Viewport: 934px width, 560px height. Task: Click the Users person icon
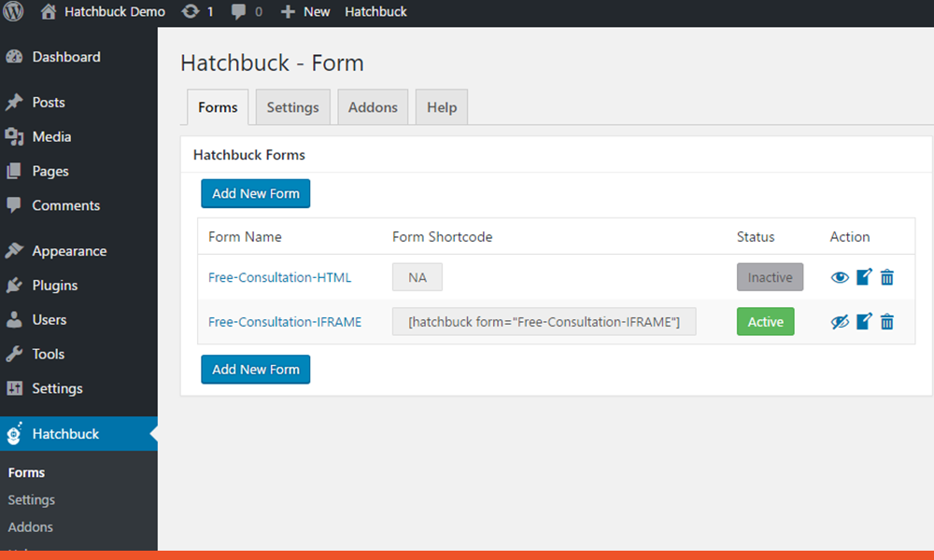coord(14,319)
